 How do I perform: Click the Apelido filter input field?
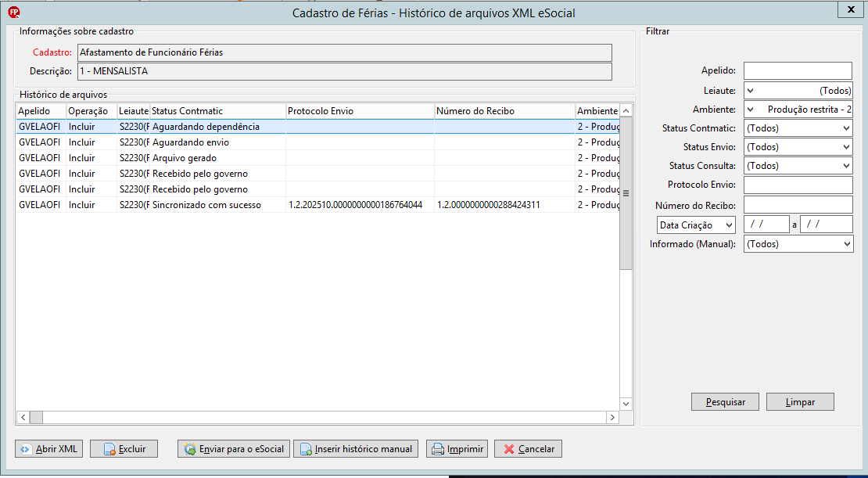pyautogui.click(x=798, y=71)
